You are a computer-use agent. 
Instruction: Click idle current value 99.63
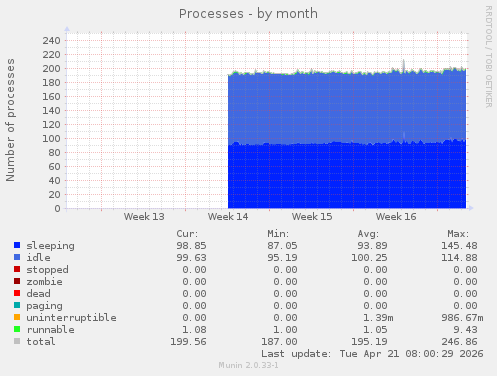[x=191, y=258]
